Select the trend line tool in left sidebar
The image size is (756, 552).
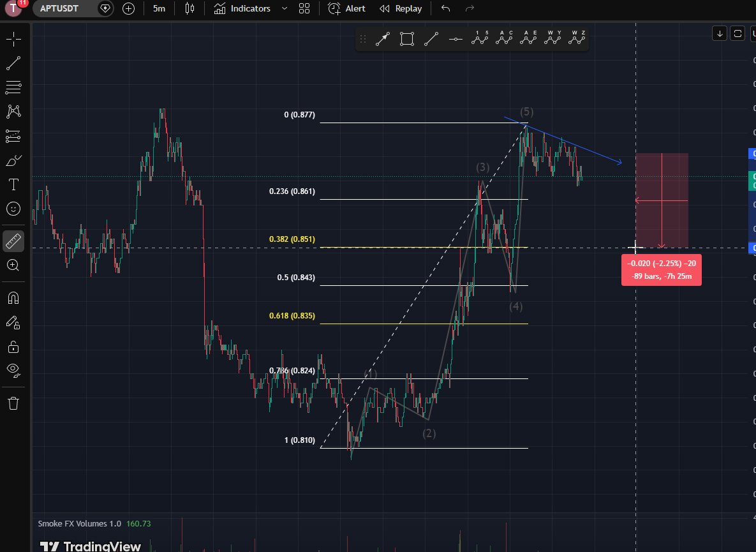click(x=13, y=63)
